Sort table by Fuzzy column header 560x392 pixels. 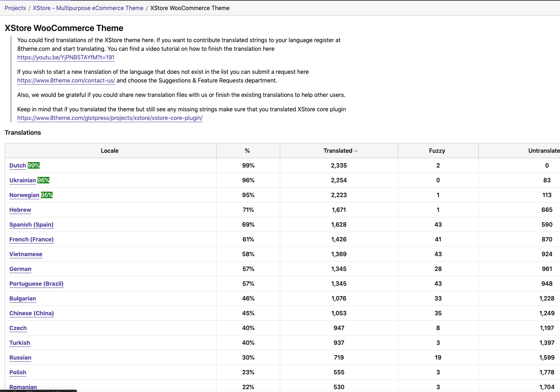[437, 151]
